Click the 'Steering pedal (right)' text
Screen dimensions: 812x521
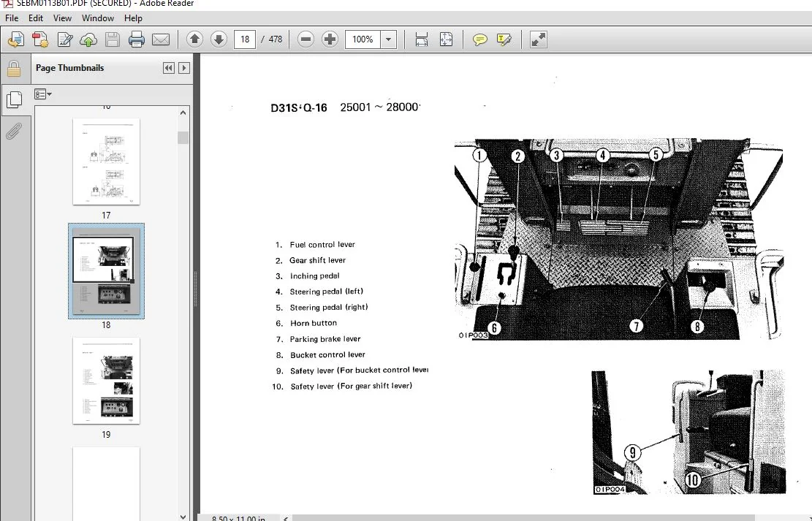click(329, 307)
